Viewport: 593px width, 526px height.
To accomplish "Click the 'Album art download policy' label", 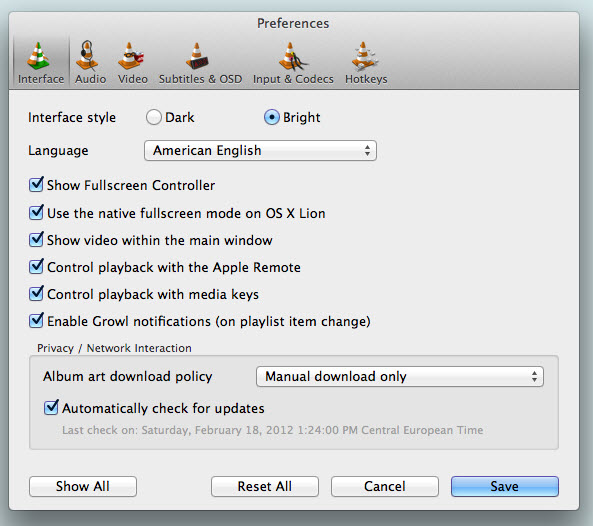I will click(128, 377).
